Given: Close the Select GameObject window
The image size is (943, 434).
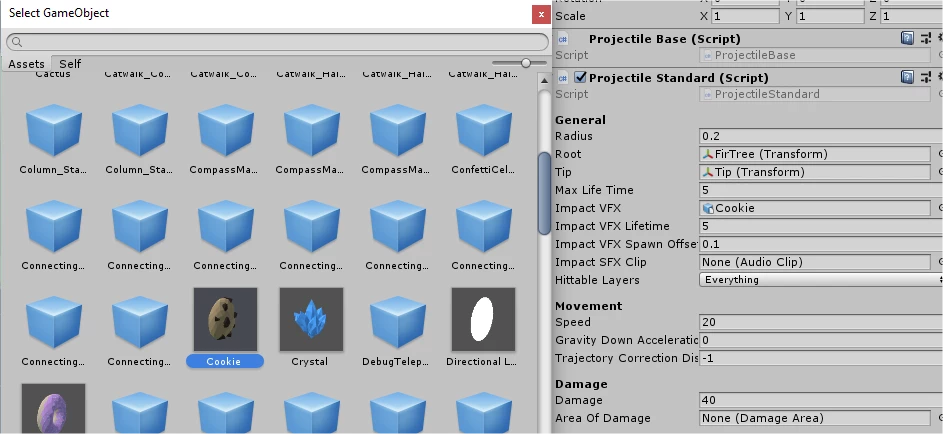Looking at the screenshot, I should pyautogui.click(x=541, y=15).
